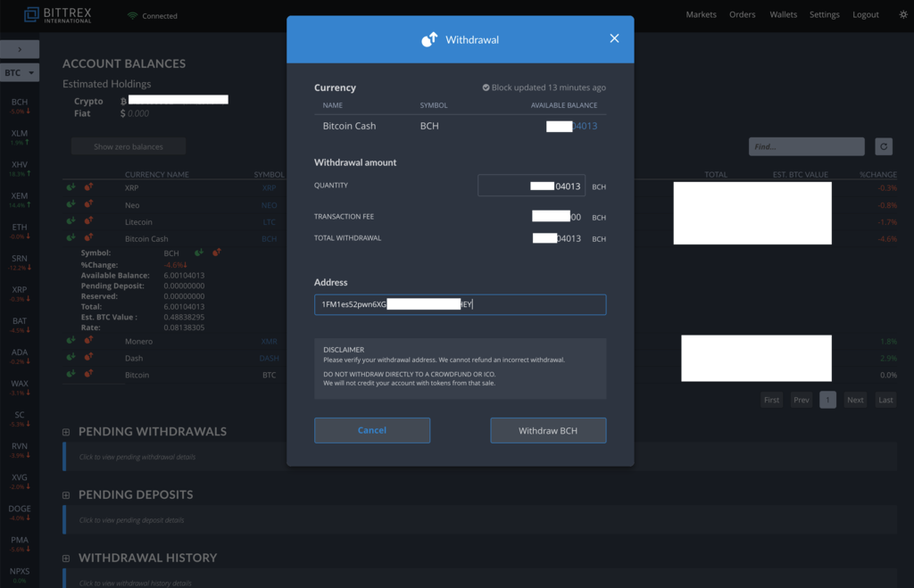Click the withdraw icon for Monero
Image resolution: width=914 pixels, height=588 pixels.
pyautogui.click(x=88, y=340)
